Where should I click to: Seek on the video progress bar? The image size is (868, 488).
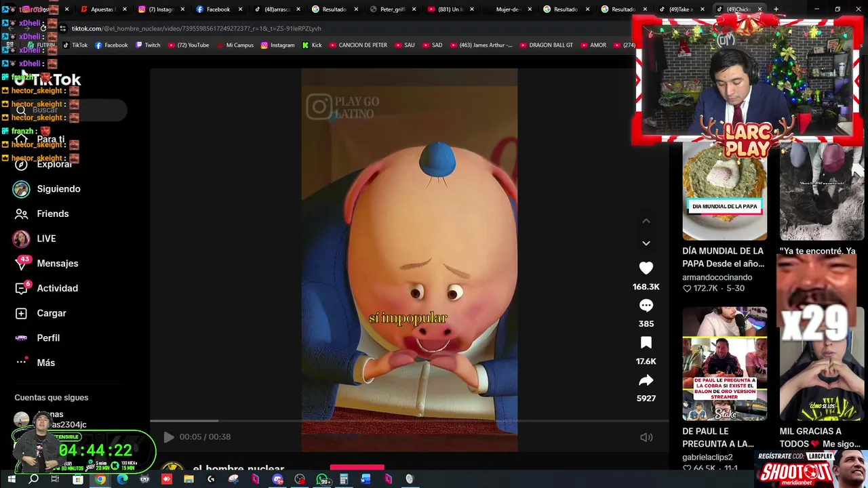click(x=410, y=421)
